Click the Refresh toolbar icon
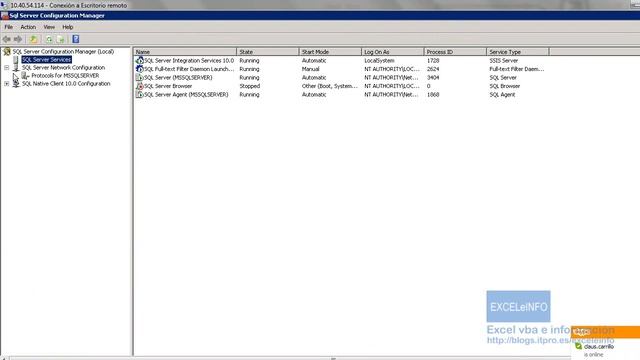Image resolution: width=640 pixels, height=360 pixels. pos(49,39)
